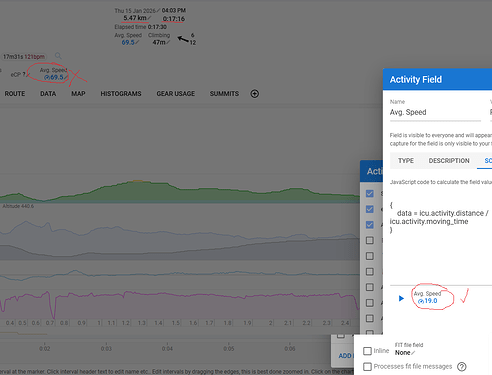Screen dimensions: 492x375
Task: Click the FIT file field None value
Action: point(403,353)
